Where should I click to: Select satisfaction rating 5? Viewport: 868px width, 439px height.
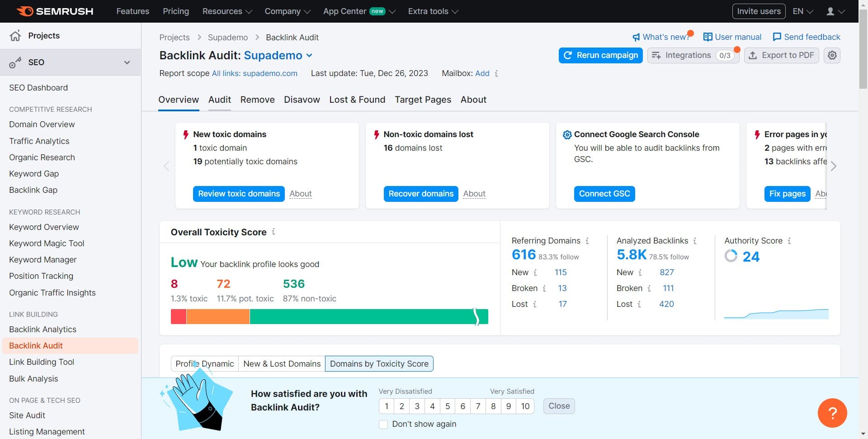(x=448, y=406)
